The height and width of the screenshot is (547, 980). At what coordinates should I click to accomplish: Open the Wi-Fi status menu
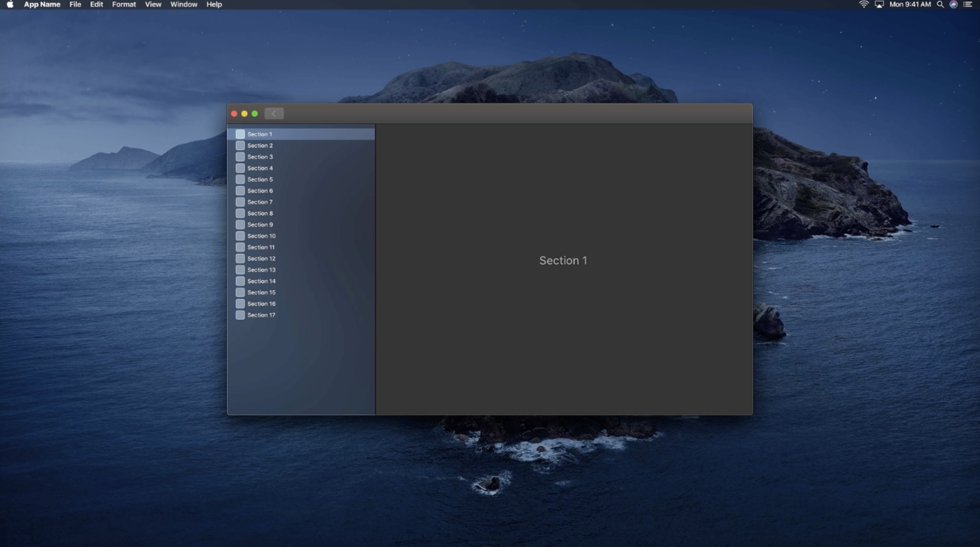click(x=863, y=4)
